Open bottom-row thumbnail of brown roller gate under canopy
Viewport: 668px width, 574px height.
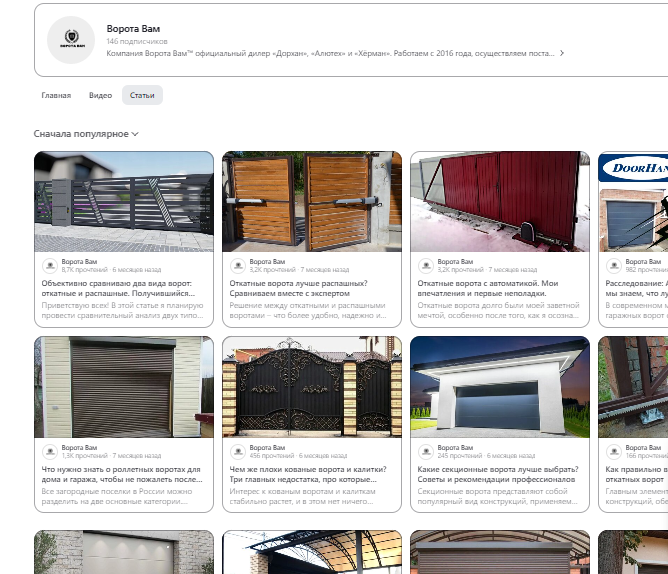(500, 552)
